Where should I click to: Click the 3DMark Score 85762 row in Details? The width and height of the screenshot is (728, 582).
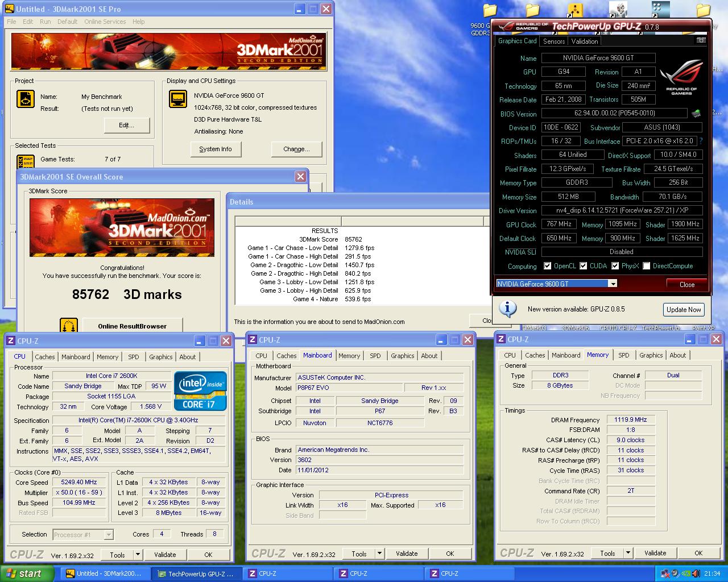(330, 239)
